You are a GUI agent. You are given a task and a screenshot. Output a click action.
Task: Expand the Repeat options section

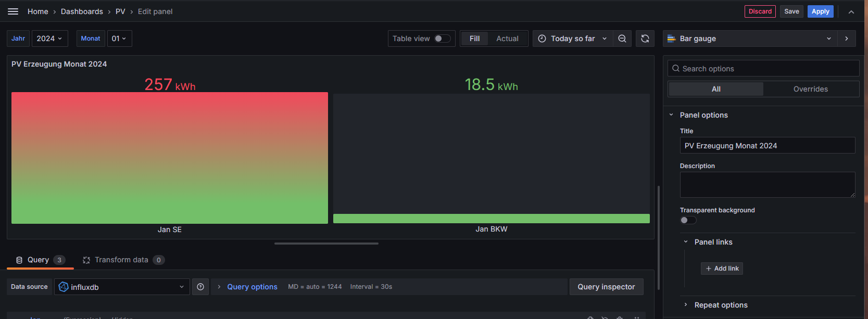pos(721,305)
